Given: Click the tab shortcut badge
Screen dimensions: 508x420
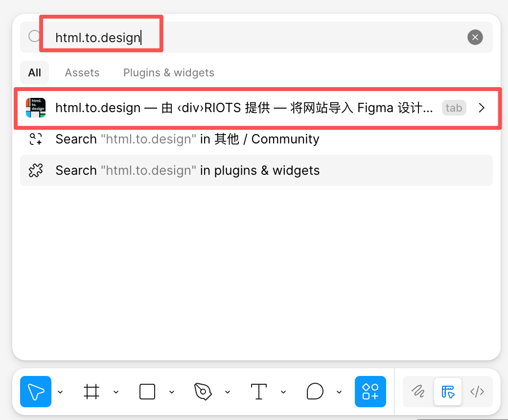Looking at the screenshot, I should click(x=454, y=108).
